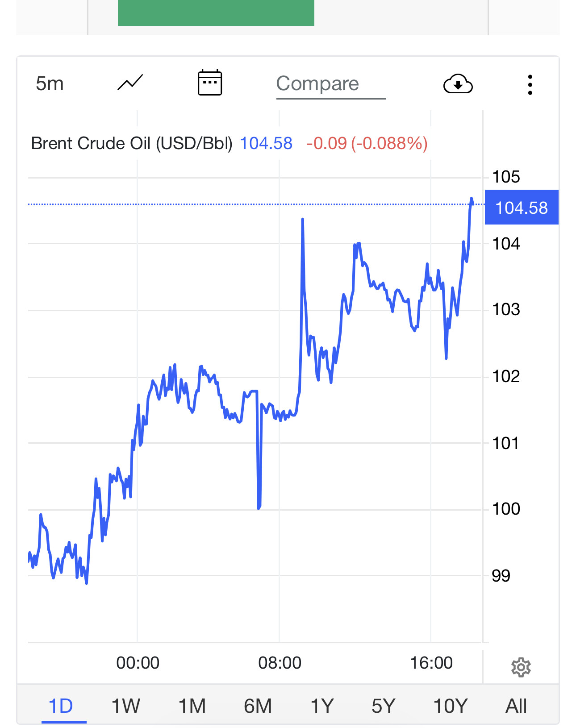This screenshot has height=728, width=576.
Task: Switch to the 6M range
Action: click(x=258, y=706)
